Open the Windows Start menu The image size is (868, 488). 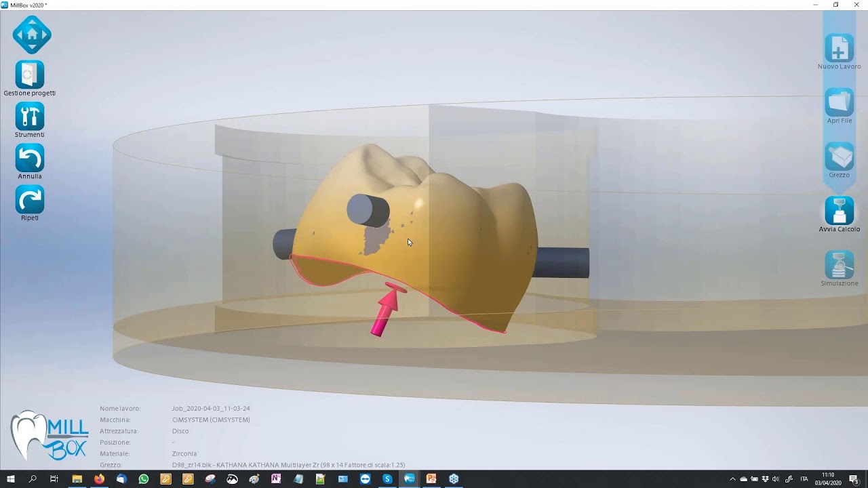click(x=11, y=479)
